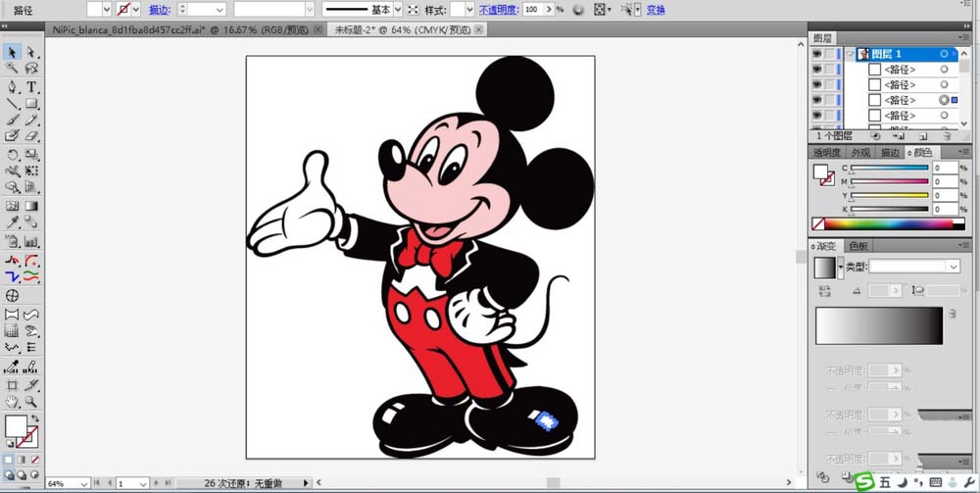980x493 pixels.
Task: Click the wrench icon in IME bar
Action: pyautogui.click(x=970, y=482)
